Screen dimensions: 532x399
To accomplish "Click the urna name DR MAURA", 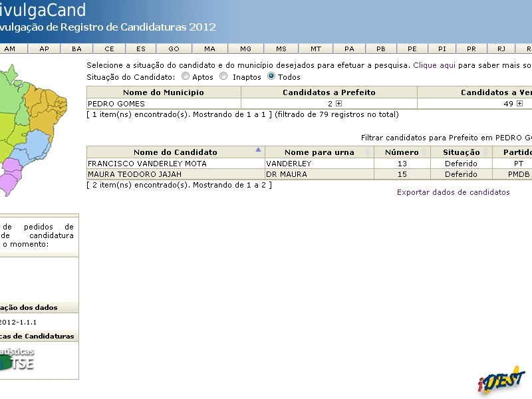I will click(x=287, y=174).
